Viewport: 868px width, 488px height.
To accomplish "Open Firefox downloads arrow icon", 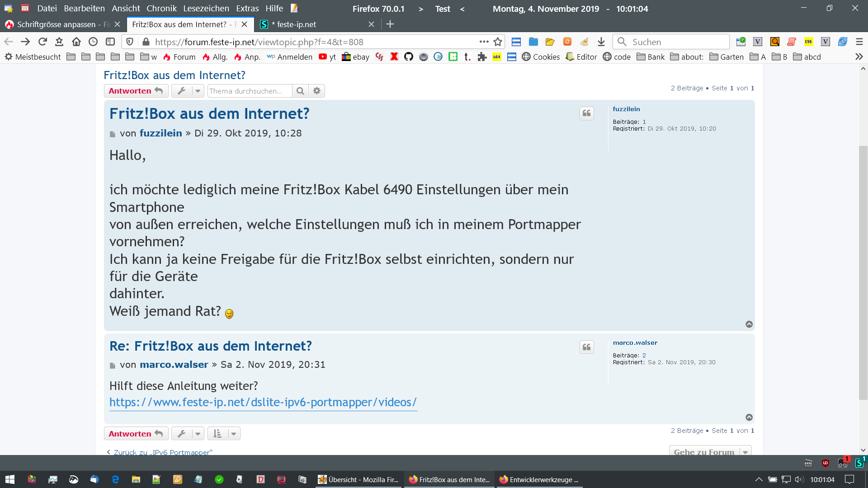I will tap(601, 42).
